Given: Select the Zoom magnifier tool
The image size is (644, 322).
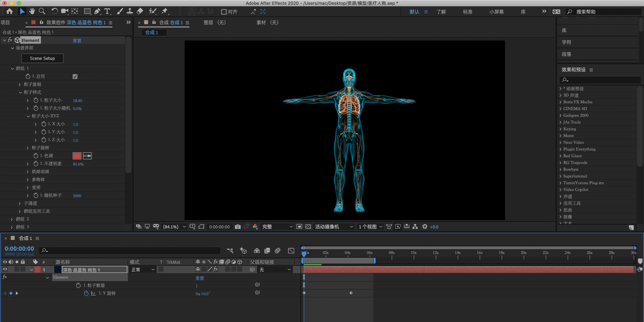Looking at the screenshot, I should coord(42,11).
